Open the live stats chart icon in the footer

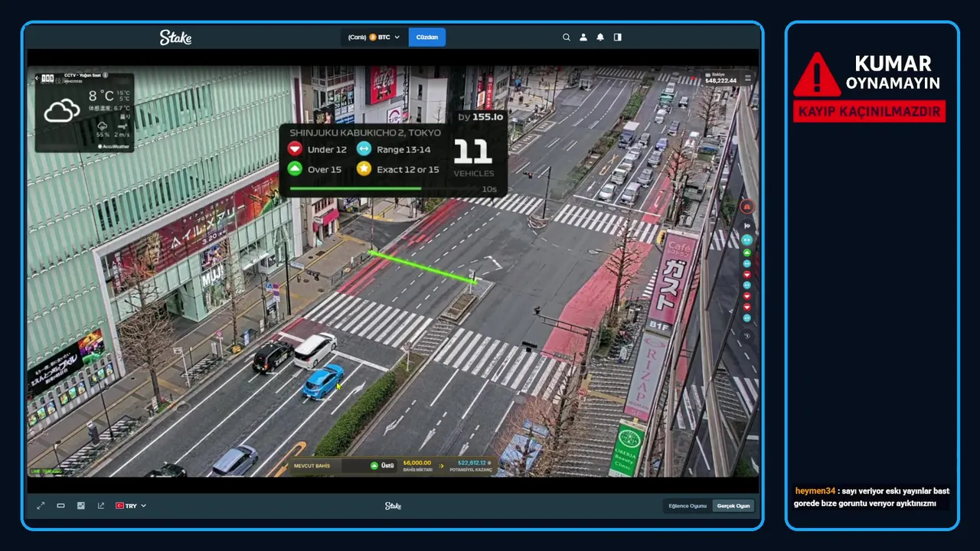click(x=80, y=506)
